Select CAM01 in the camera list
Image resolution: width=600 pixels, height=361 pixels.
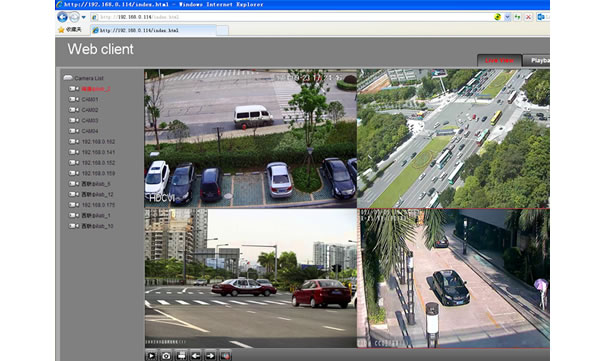[90, 100]
